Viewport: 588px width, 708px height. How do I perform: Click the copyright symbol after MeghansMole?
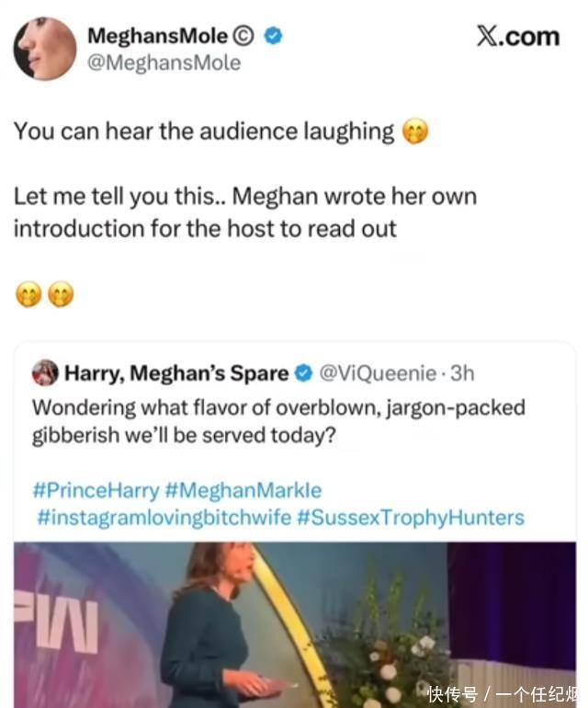point(243,37)
